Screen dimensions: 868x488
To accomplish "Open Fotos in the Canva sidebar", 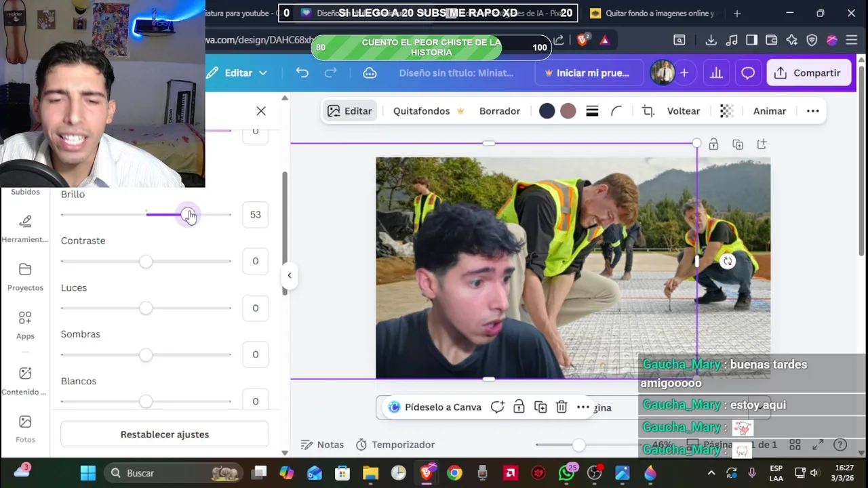I will [x=25, y=429].
